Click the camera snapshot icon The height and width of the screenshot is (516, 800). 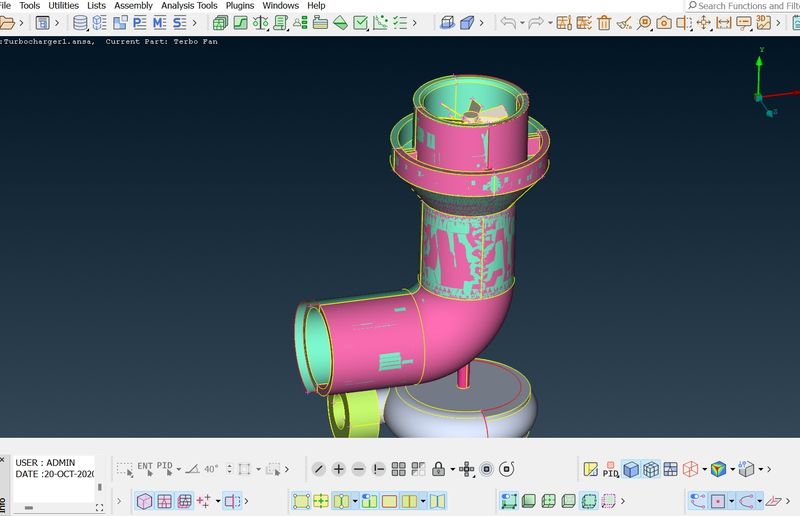[x=664, y=23]
